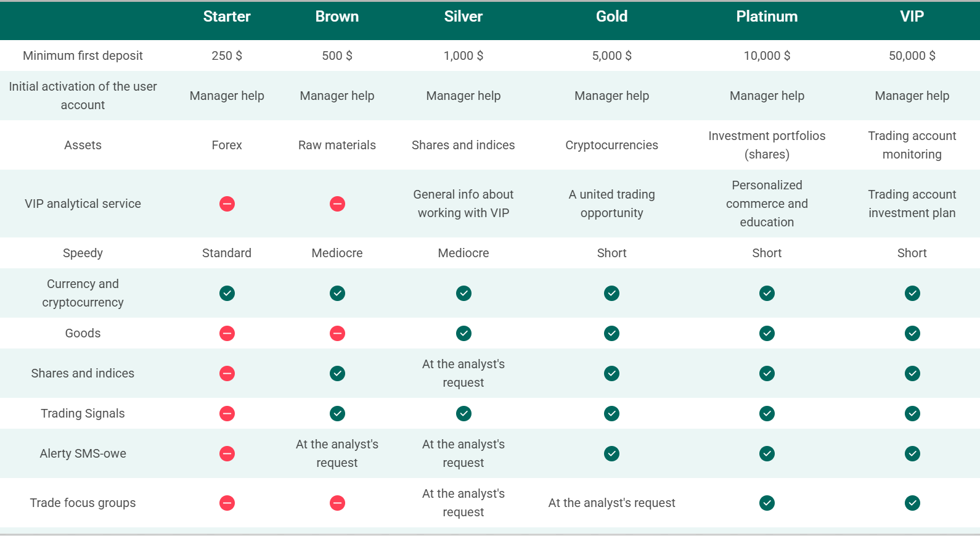
Task: Click the red minus icon for Brown Goods
Action: coord(337,333)
